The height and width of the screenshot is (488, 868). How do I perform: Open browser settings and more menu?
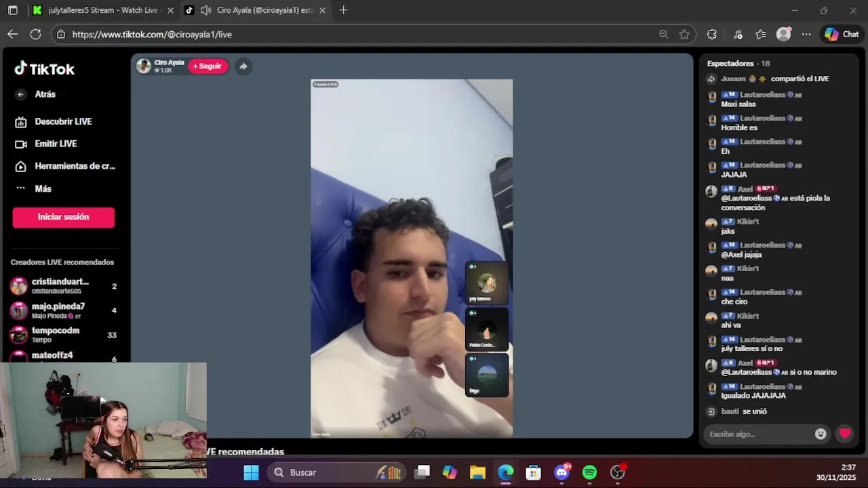tap(806, 34)
